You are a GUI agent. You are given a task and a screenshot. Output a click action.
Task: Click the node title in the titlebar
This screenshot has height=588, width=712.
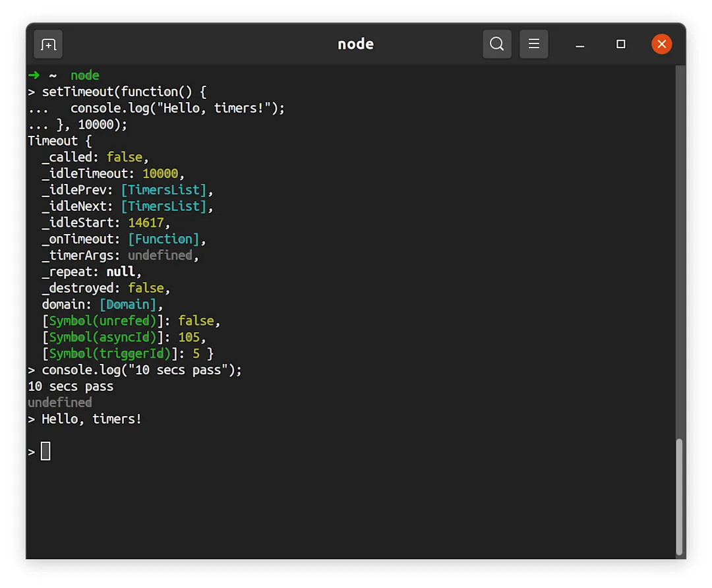point(355,44)
